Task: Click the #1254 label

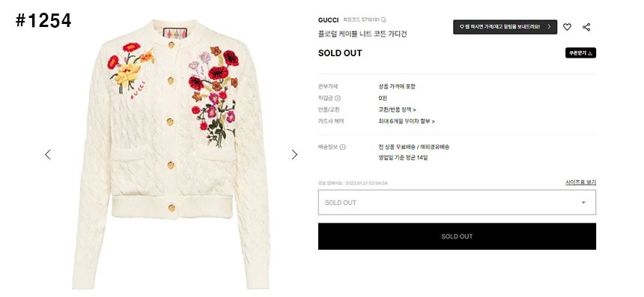Action: point(43,20)
